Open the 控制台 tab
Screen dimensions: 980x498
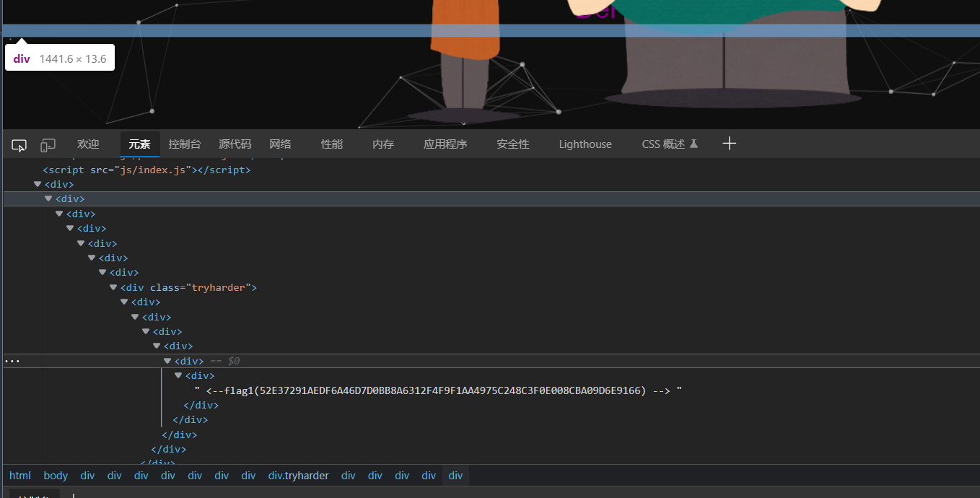click(185, 144)
